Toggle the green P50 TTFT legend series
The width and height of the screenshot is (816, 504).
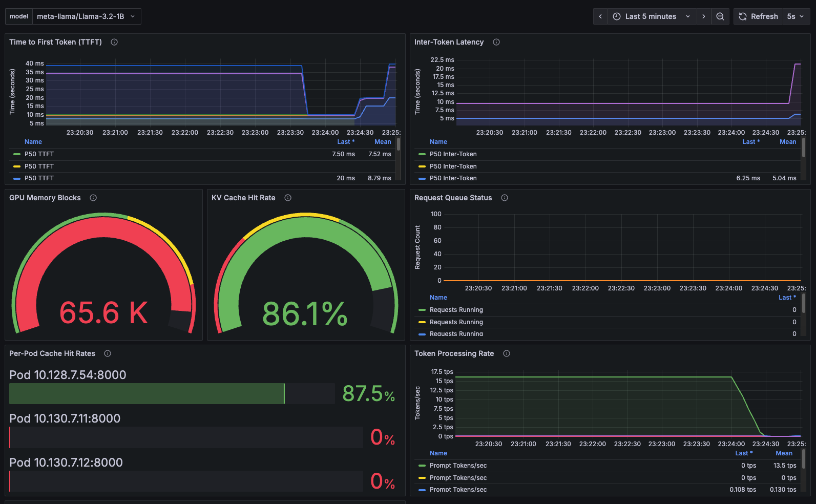coord(39,154)
